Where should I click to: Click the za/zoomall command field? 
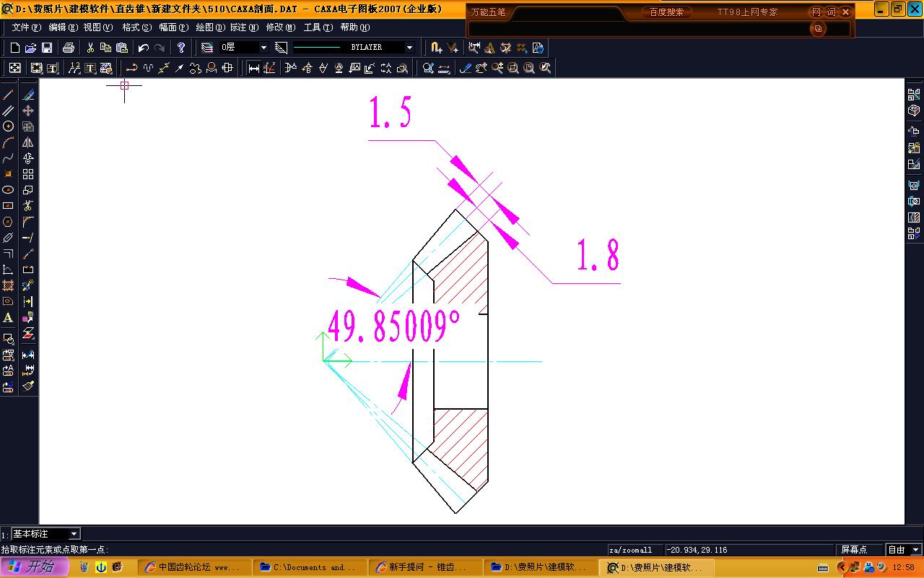point(635,550)
